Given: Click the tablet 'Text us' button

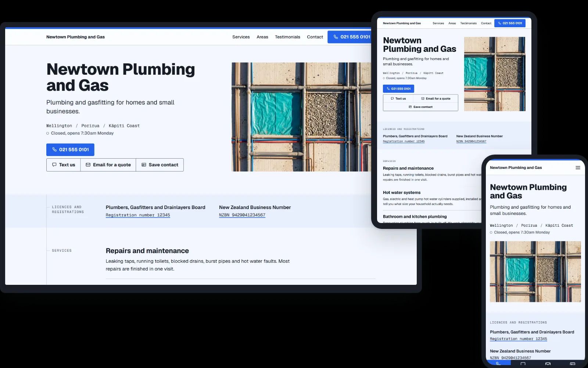Looking at the screenshot, I should click(398, 99).
